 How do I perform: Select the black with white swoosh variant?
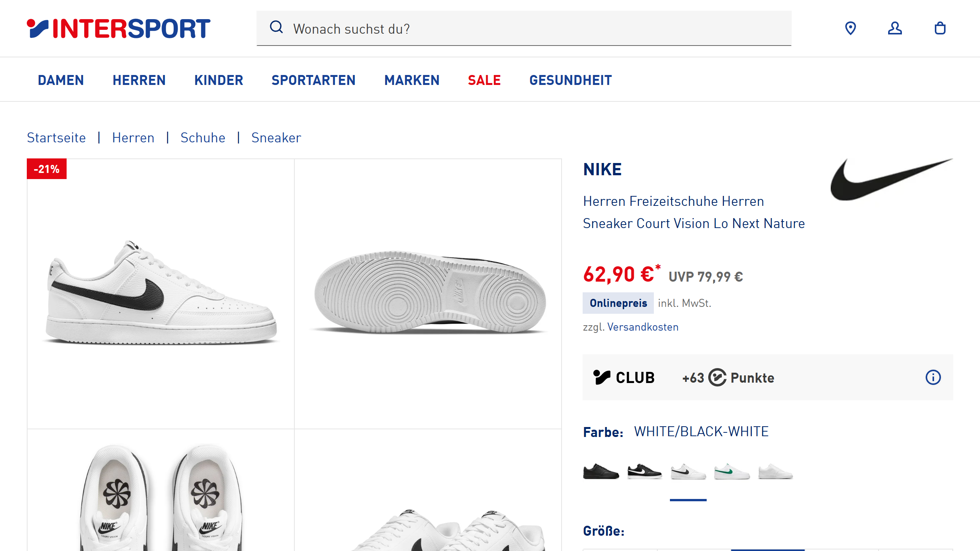tap(645, 471)
